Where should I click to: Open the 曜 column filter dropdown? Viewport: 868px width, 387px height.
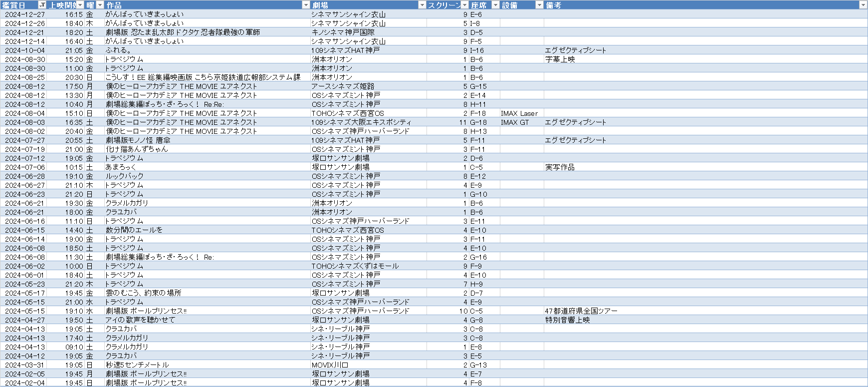pyautogui.click(x=100, y=5)
